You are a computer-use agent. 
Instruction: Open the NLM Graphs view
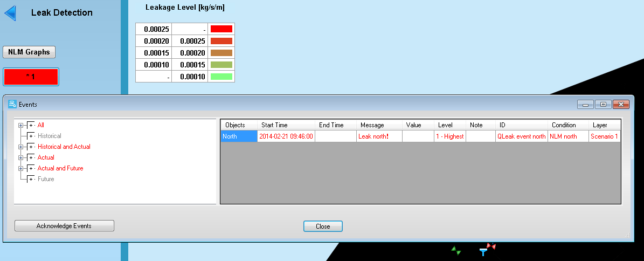(x=29, y=52)
